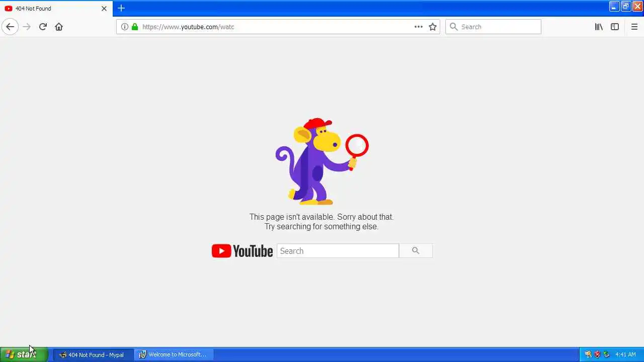Open the Windows Start menu
Image resolution: width=644 pixels, height=362 pixels.
point(24,354)
